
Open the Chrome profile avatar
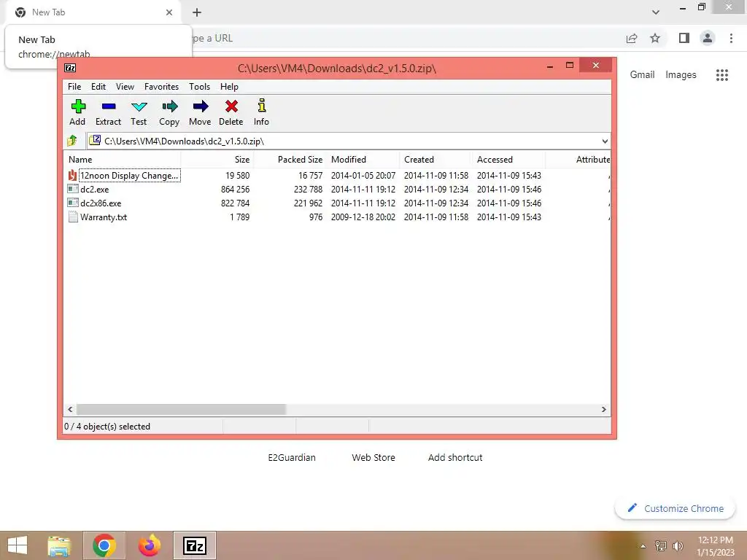tap(708, 38)
